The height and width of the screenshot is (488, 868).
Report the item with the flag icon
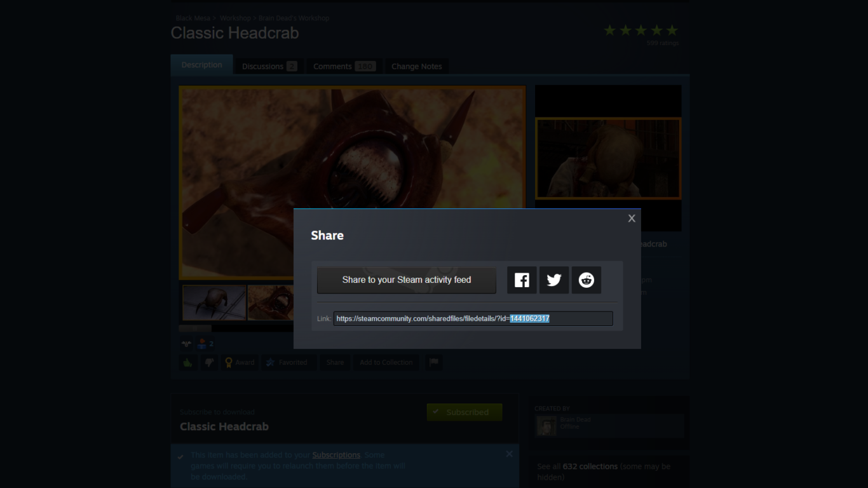434,362
